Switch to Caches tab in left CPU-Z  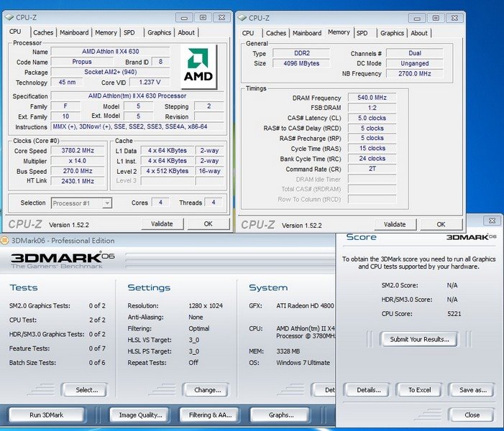click(43, 32)
